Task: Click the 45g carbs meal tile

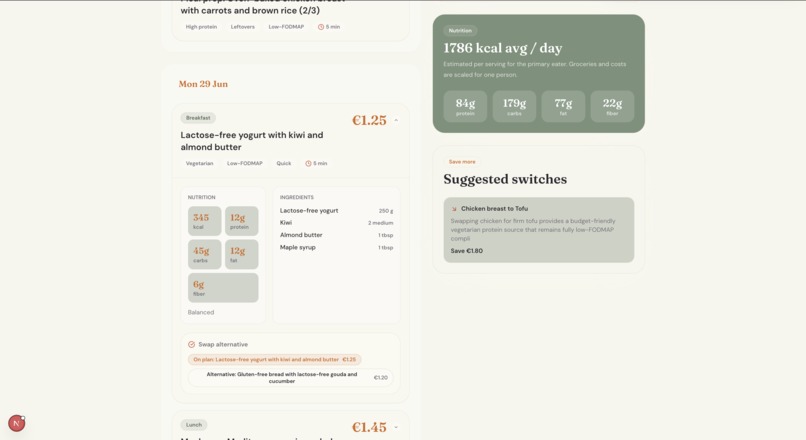Action: pyautogui.click(x=205, y=254)
